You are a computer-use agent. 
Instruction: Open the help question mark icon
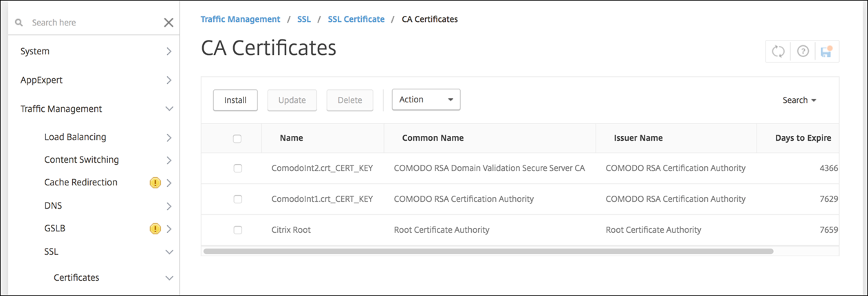coord(802,52)
